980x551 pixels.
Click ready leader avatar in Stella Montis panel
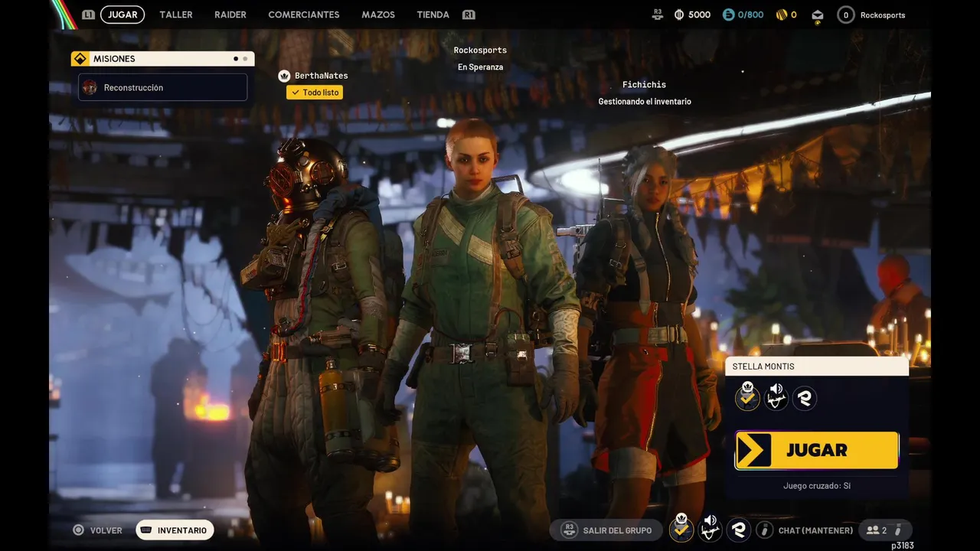747,397
